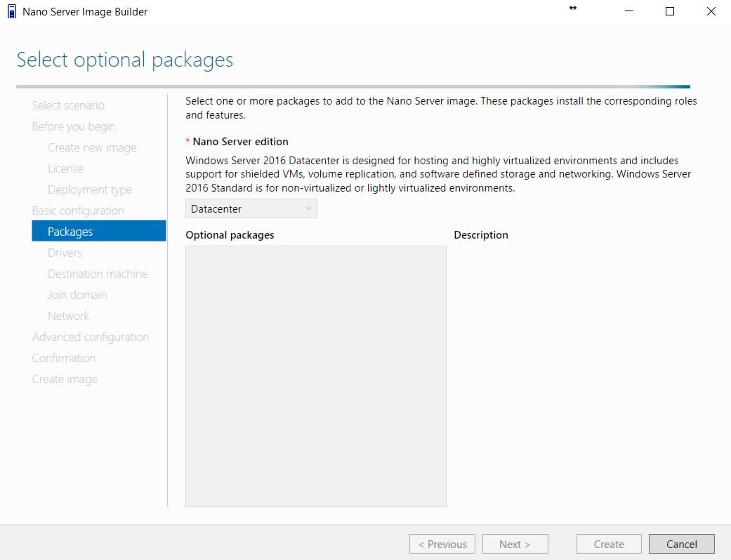This screenshot has height=560, width=731.
Task: Go to Advanced configuration section
Action: (x=91, y=337)
